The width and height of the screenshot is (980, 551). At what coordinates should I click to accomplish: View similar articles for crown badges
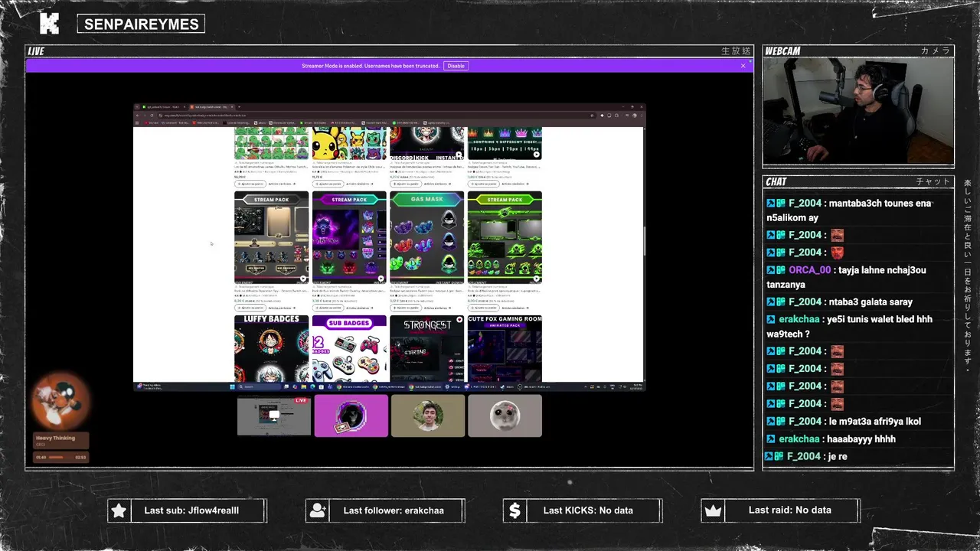514,184
